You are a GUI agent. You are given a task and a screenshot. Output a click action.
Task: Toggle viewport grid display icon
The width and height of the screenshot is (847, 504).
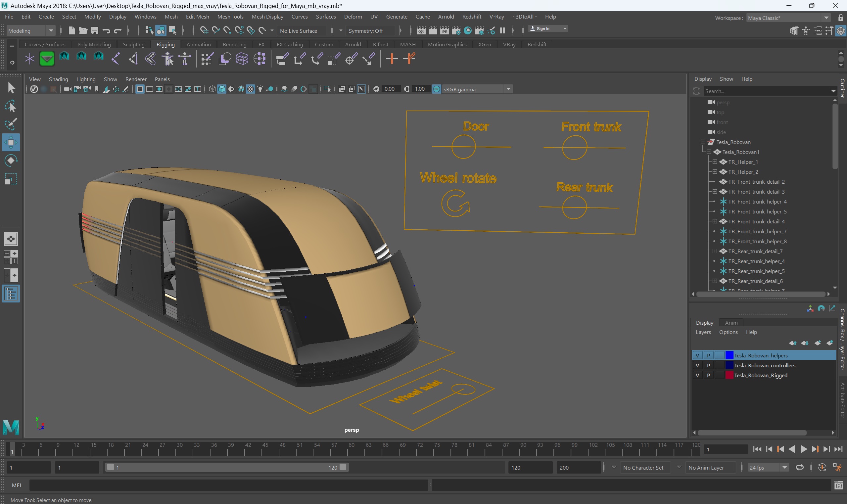pos(140,89)
